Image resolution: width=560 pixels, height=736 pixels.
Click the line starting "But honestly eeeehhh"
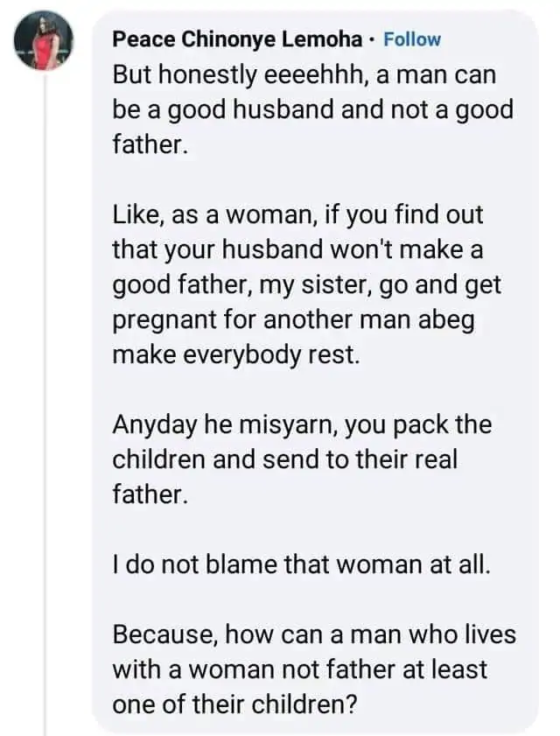[x=305, y=75]
